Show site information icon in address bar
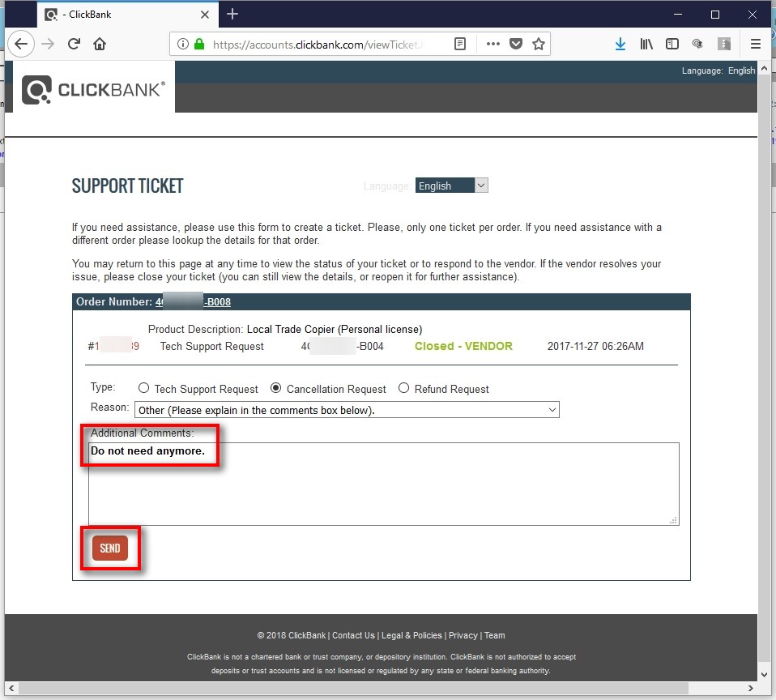This screenshot has height=700, width=776. 182,44
